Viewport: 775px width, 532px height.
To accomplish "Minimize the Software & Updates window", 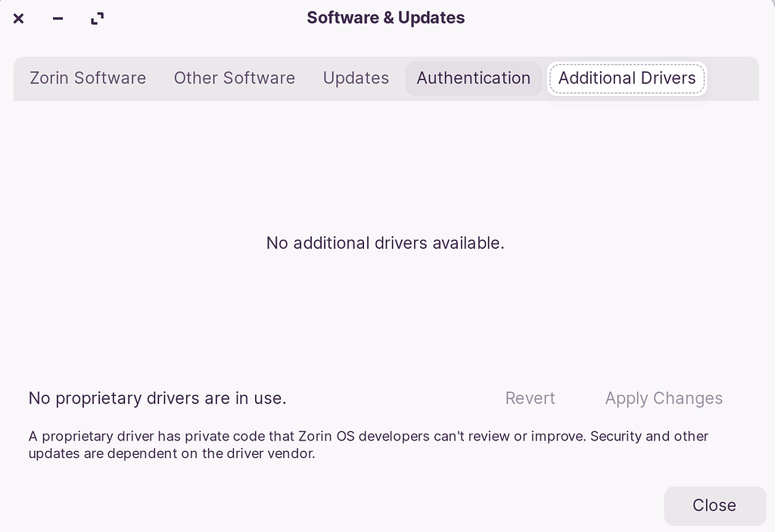I will (58, 19).
